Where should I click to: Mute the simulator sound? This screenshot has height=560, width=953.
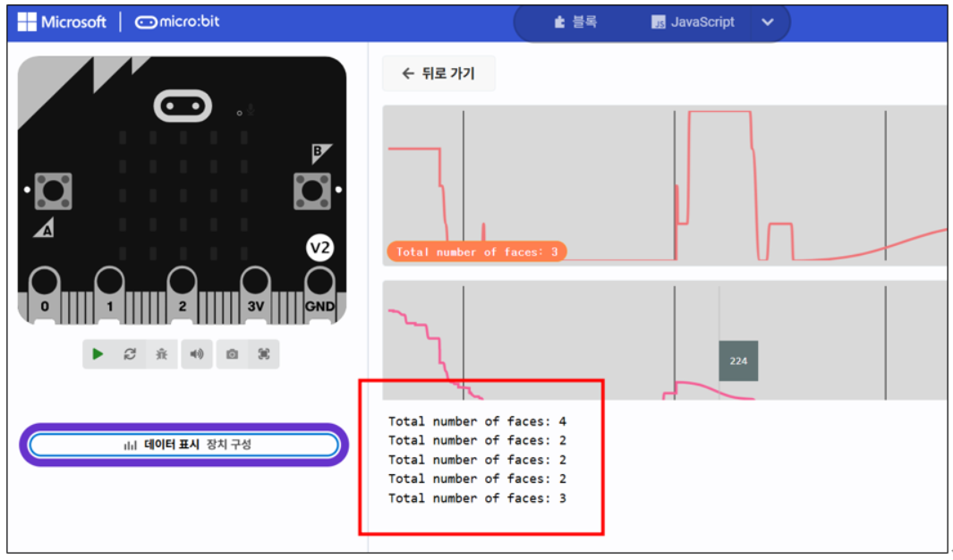[x=196, y=354]
